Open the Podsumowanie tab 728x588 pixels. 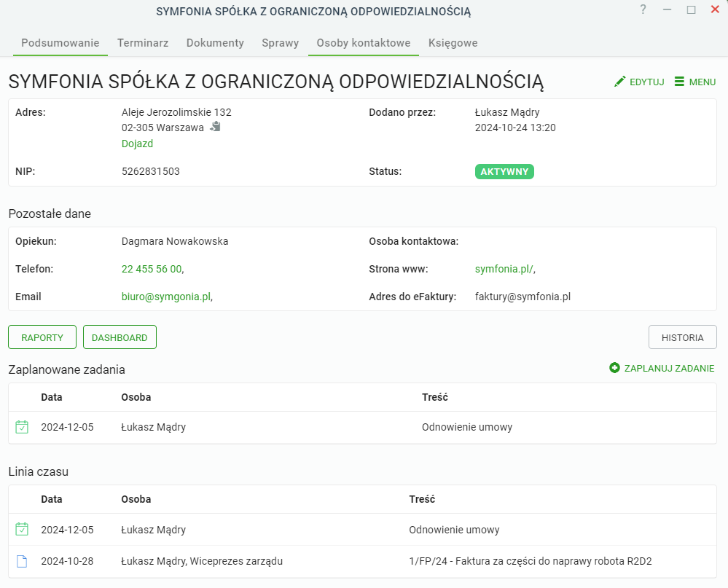60,43
